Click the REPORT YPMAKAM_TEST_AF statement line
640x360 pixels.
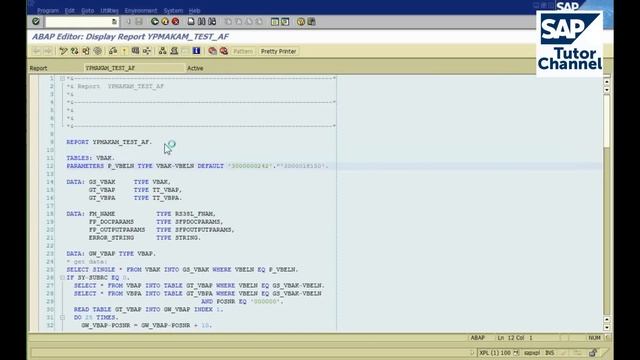tap(109, 142)
